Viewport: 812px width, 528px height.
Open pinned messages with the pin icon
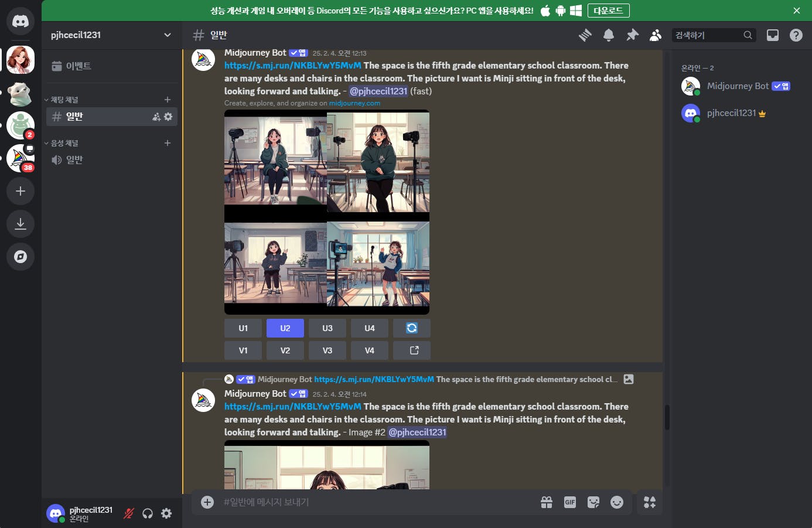click(632, 35)
